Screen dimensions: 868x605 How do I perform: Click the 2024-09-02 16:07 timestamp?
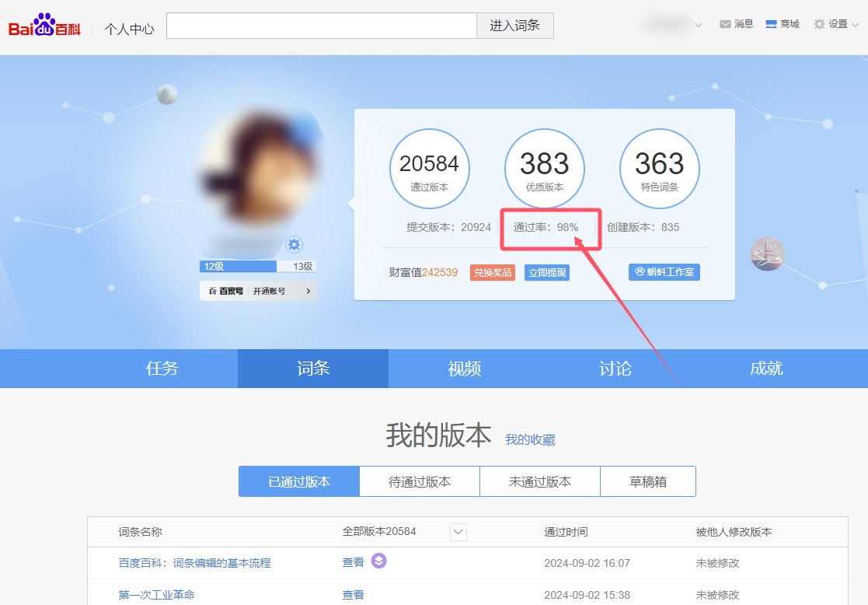(587, 564)
